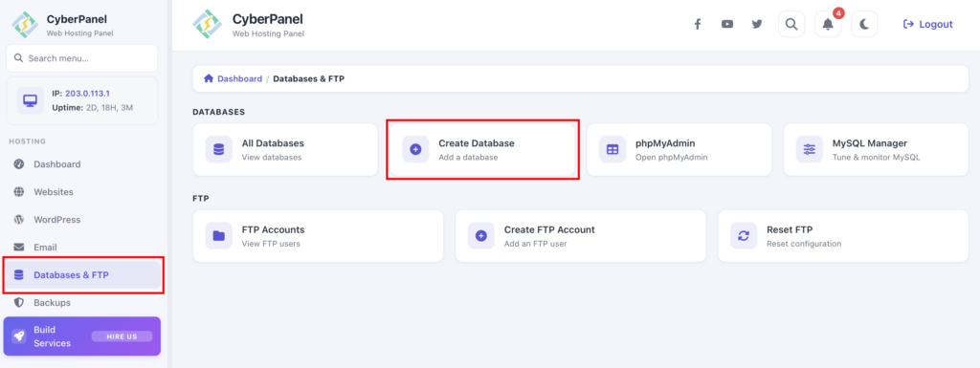Image resolution: width=980 pixels, height=368 pixels.
Task: Click the Create Database plus icon
Action: tap(415, 150)
